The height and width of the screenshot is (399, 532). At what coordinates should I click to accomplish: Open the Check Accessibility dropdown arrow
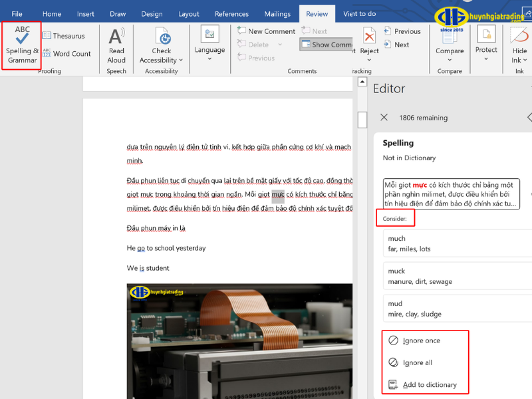coord(180,59)
